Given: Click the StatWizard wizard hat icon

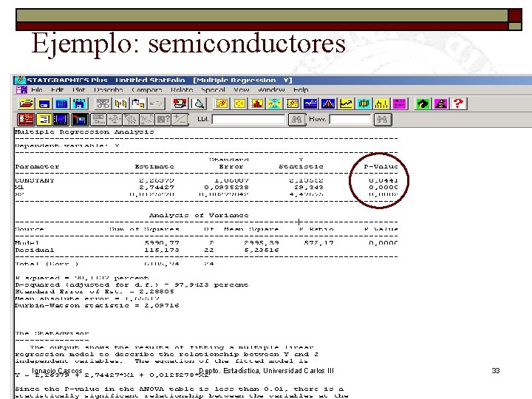Looking at the screenshot, I should [x=440, y=103].
